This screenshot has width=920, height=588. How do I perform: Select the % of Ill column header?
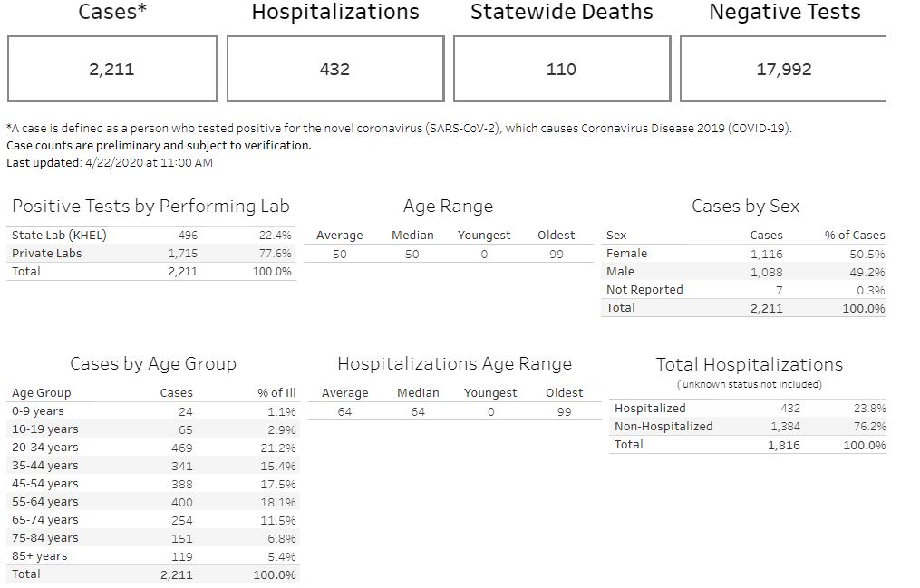click(x=276, y=392)
